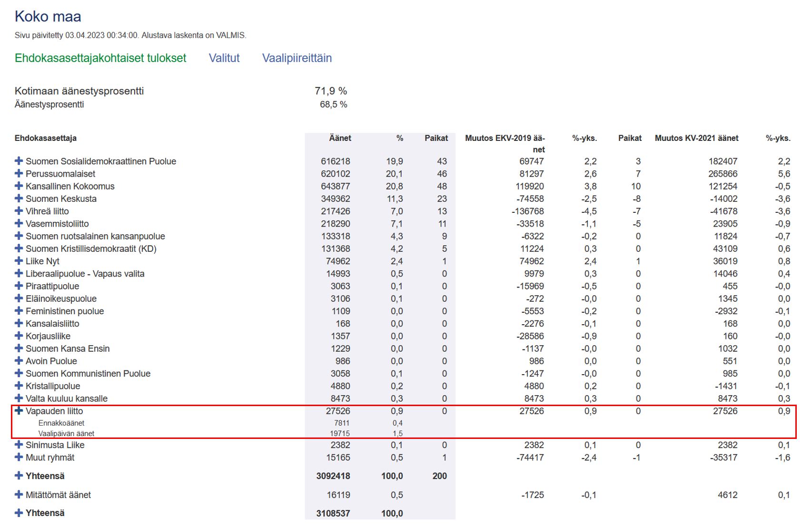Expand Piraattipuolue plus icon

pos(19,286)
